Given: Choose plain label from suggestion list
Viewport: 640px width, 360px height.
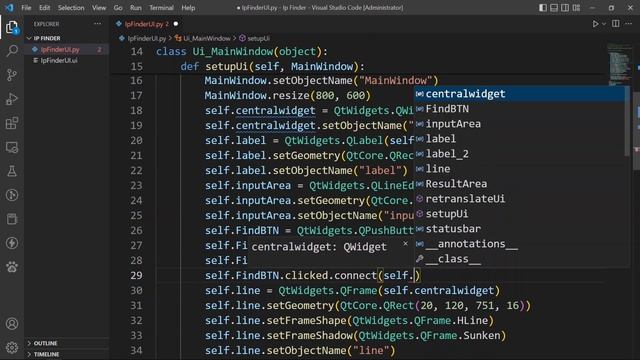Looking at the screenshot, I should (520, 139).
